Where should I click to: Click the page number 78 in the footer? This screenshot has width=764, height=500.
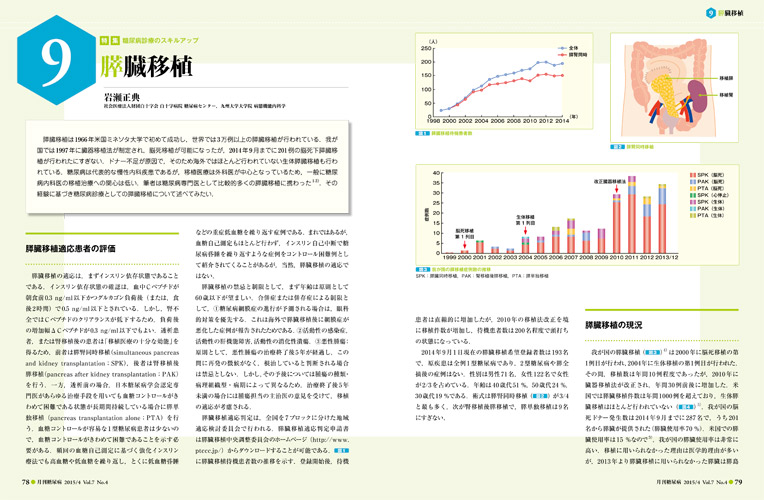(x=25, y=482)
